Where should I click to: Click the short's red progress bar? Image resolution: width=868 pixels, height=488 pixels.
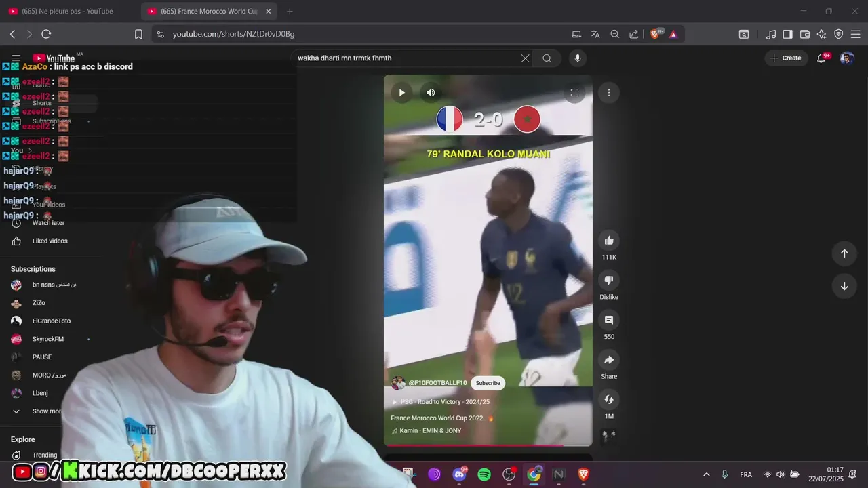[x=488, y=445]
